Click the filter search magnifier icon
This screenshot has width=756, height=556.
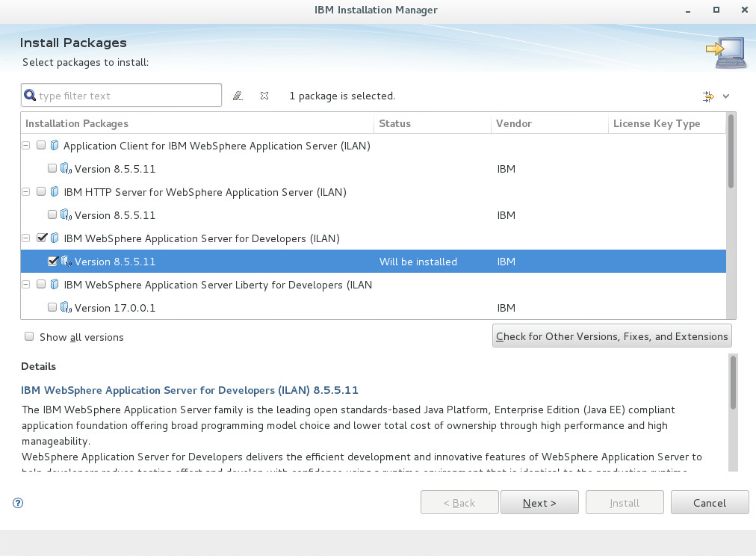30,95
